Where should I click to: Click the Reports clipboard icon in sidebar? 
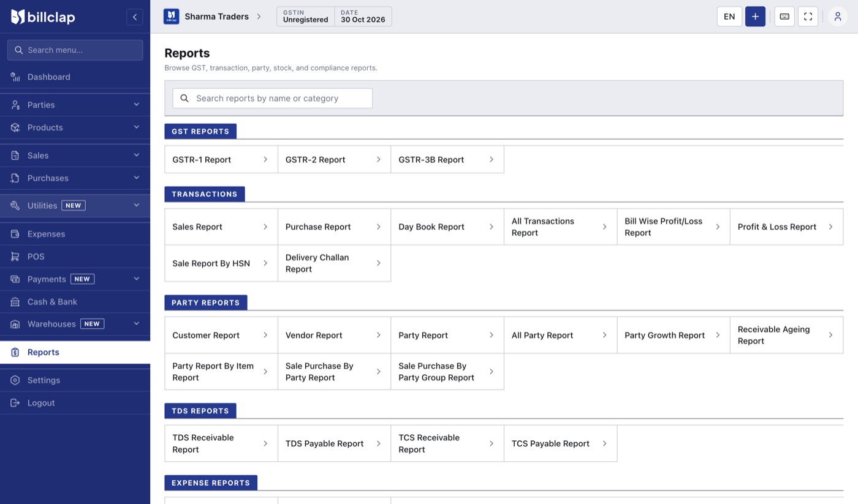(15, 352)
